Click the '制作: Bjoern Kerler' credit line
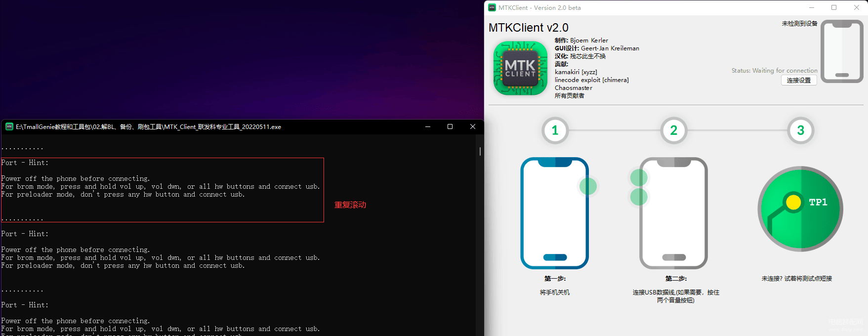The image size is (868, 336). 581,41
